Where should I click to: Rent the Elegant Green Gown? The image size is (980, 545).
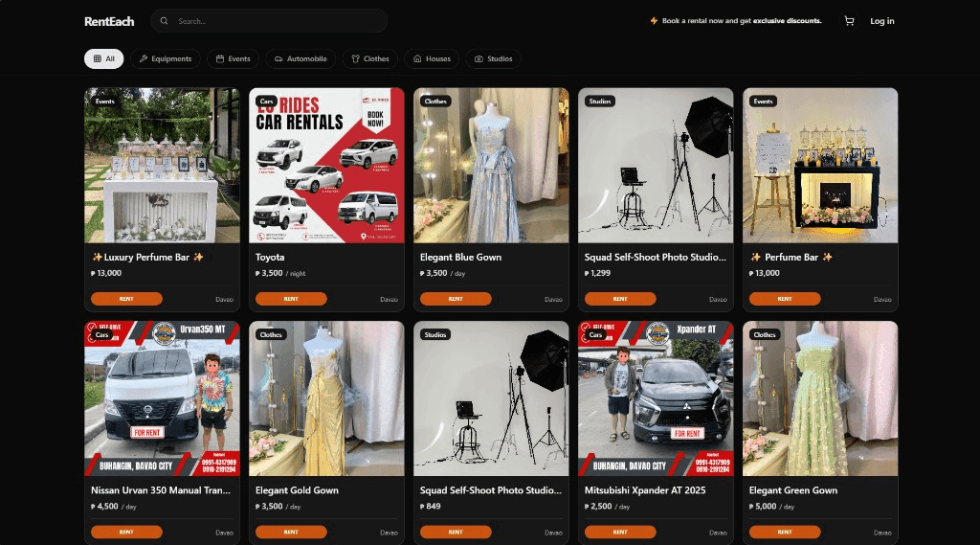click(x=785, y=532)
